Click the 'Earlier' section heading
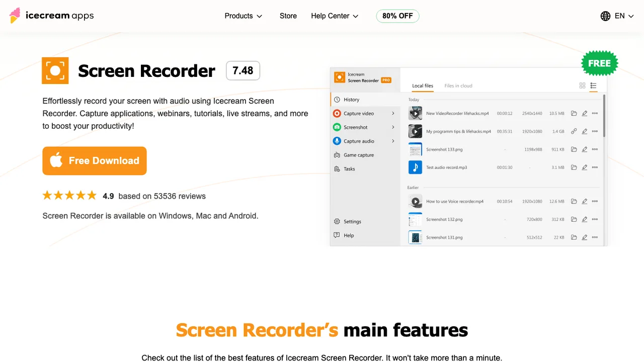The image size is (644, 362). point(413,188)
